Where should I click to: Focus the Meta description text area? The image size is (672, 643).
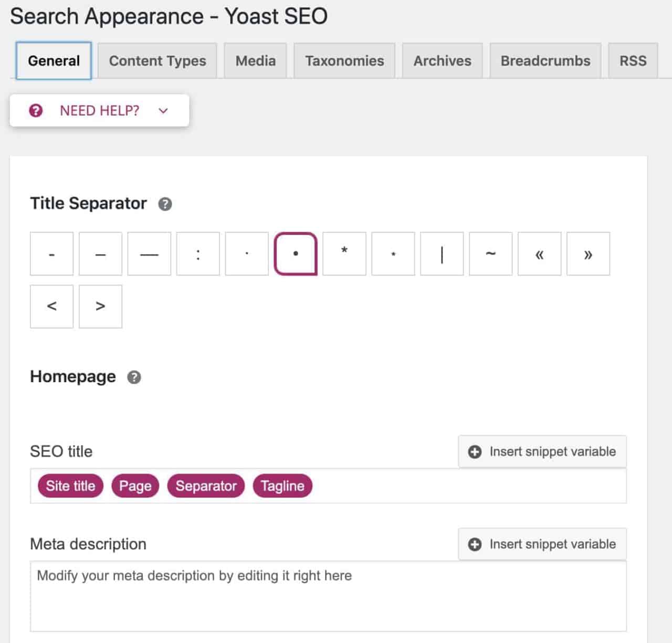point(328,596)
